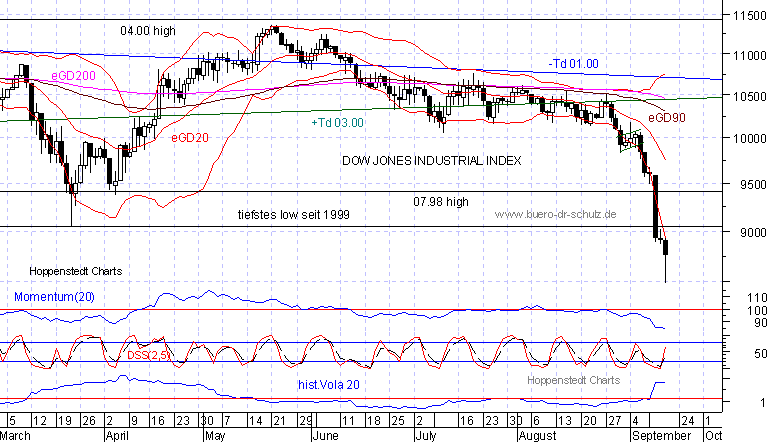Select the Momentum(20) indicator label
770x442 pixels.
55,297
